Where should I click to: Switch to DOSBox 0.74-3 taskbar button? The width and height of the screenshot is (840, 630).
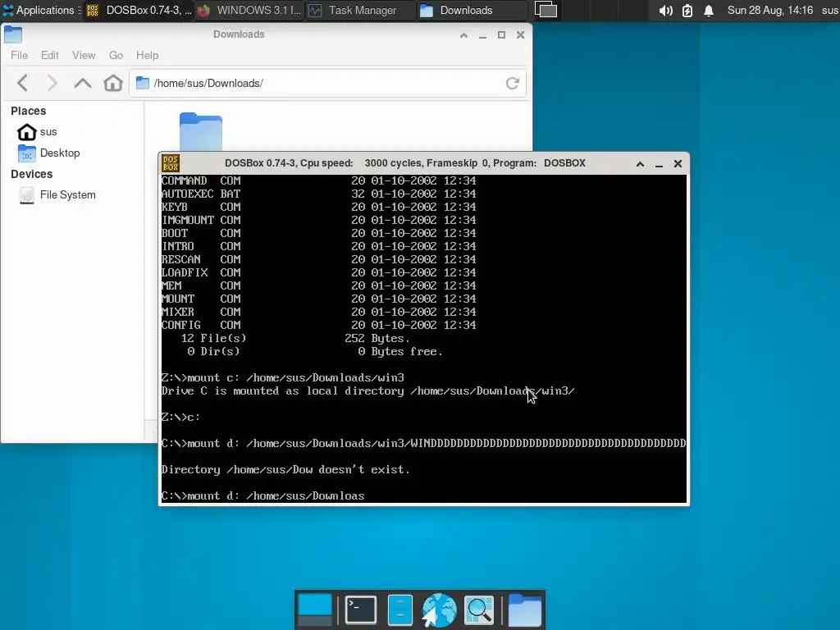click(x=138, y=10)
